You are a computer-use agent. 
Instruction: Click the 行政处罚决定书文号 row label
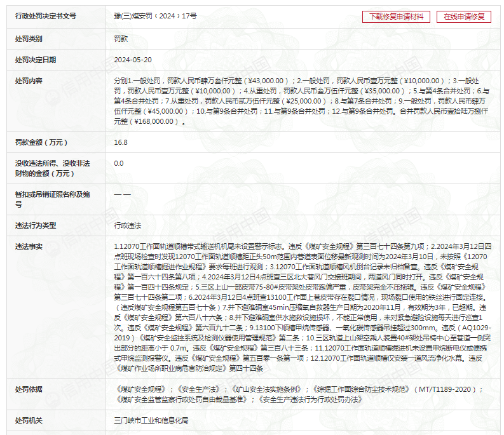45,16
